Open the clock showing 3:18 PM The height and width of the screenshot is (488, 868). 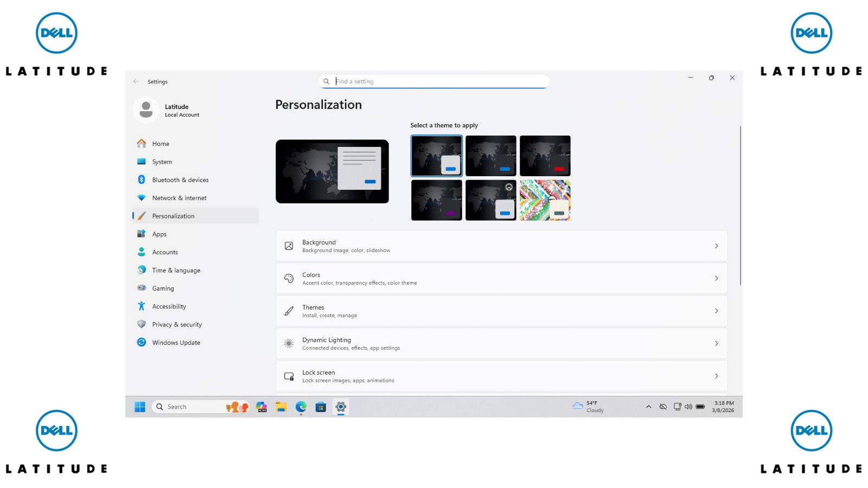pos(724,407)
